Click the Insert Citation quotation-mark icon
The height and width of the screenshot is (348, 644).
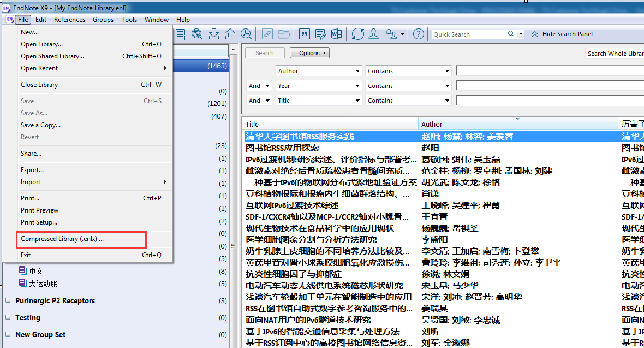point(305,34)
